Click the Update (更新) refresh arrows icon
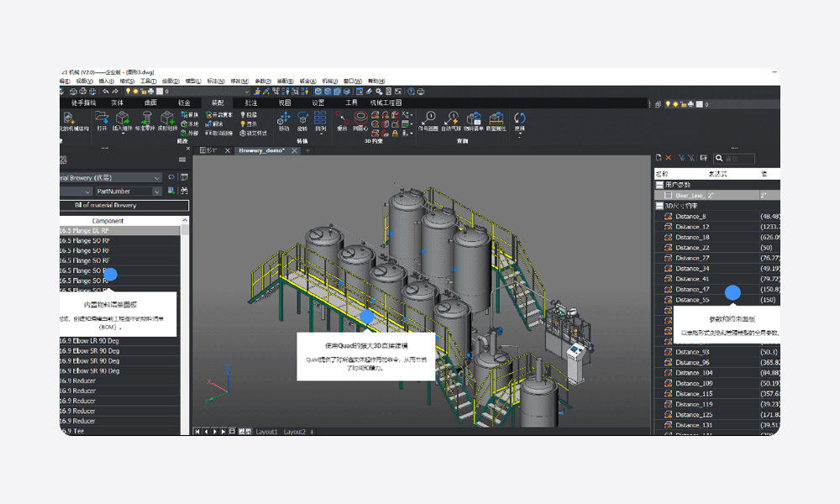 pyautogui.click(x=519, y=118)
